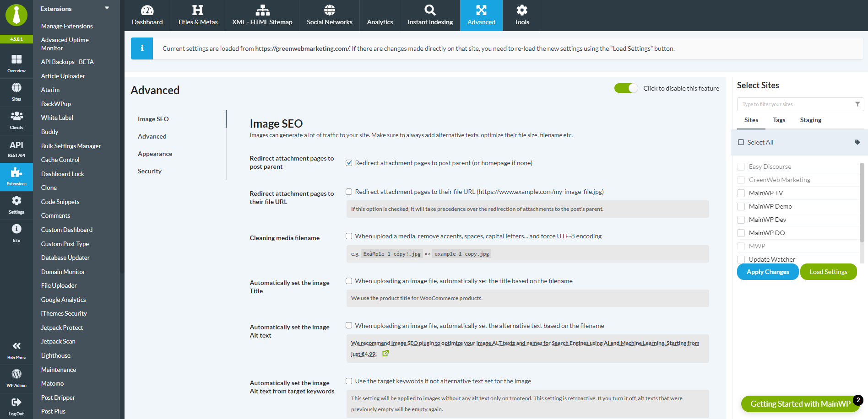The height and width of the screenshot is (419, 868).
Task: Click the blue info notice icon
Action: click(x=142, y=48)
